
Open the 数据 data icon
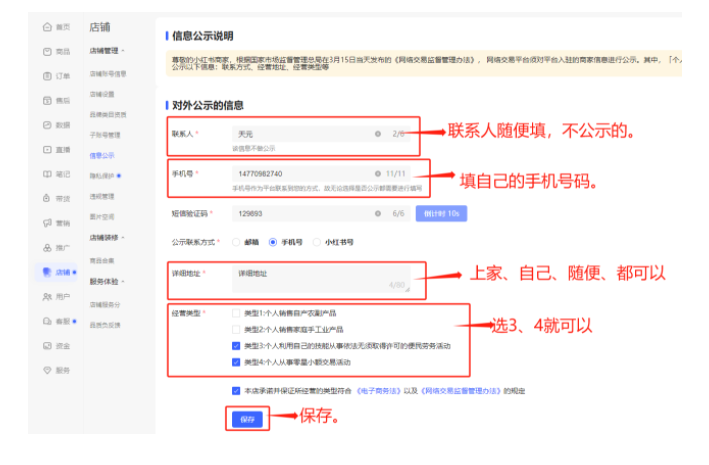pyautogui.click(x=47, y=125)
